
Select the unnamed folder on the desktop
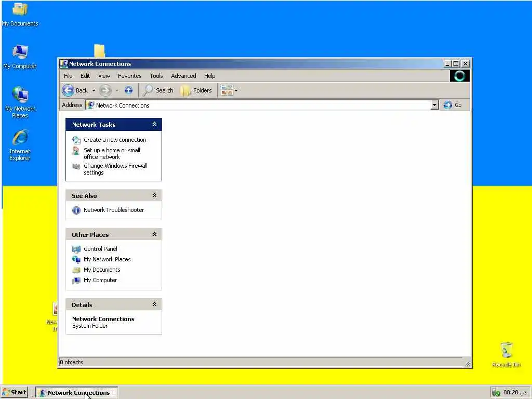coord(99,50)
